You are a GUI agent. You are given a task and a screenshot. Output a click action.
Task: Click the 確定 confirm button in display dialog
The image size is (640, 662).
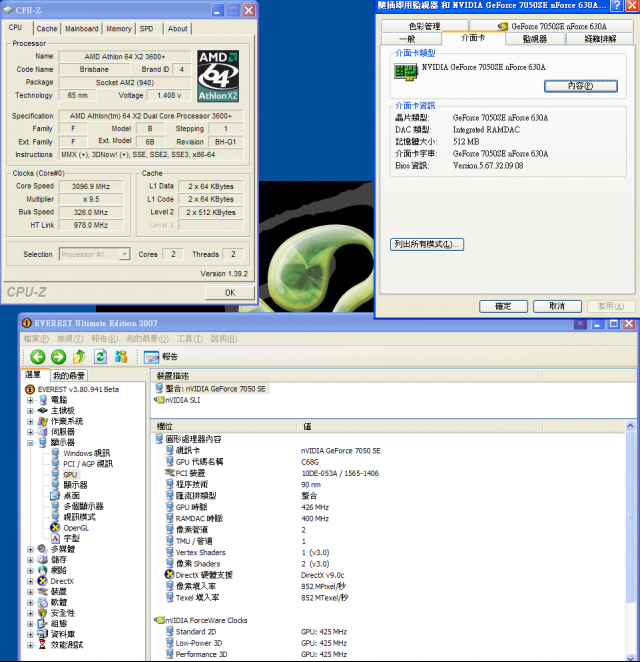[503, 306]
